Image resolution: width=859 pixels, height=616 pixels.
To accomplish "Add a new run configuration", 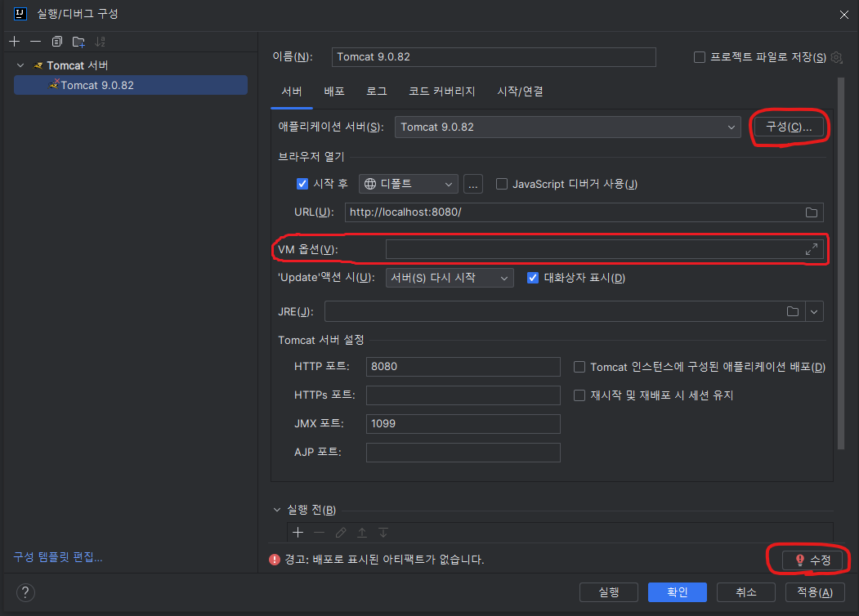I will pos(14,42).
